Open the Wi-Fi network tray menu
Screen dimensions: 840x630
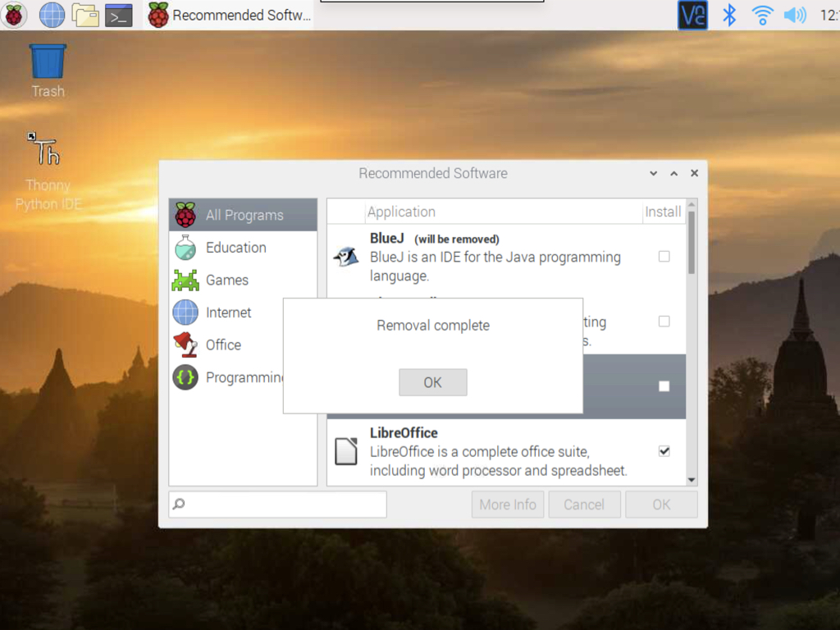click(762, 15)
